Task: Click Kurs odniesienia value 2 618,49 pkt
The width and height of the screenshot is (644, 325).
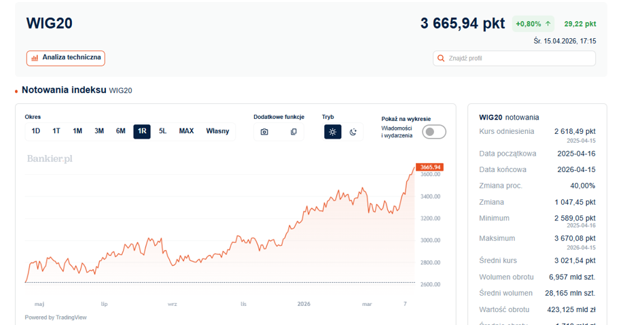Action: click(x=575, y=131)
